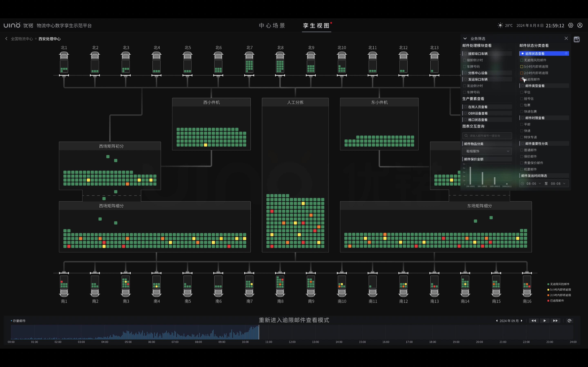Screen dimensions: 588x367
Task: Open the 鞋帽服饰 category dropdown
Action: [x=487, y=151]
